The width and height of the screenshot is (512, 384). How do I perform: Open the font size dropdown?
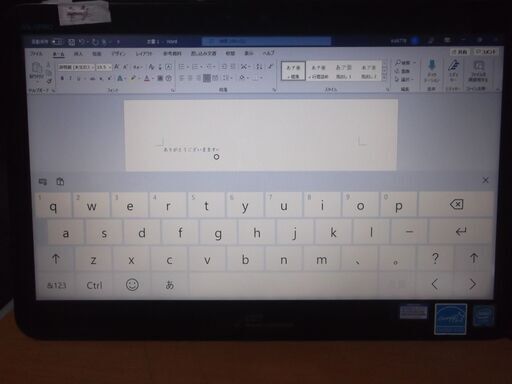click(x=104, y=67)
